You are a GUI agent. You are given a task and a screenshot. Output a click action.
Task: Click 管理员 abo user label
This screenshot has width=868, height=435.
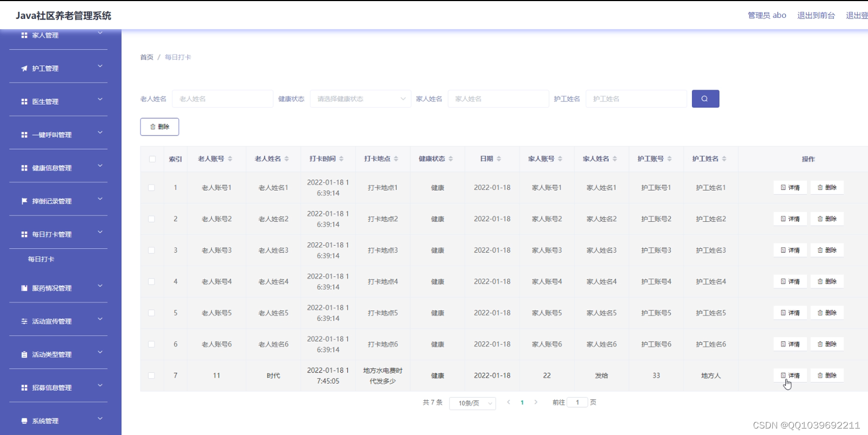pos(767,15)
